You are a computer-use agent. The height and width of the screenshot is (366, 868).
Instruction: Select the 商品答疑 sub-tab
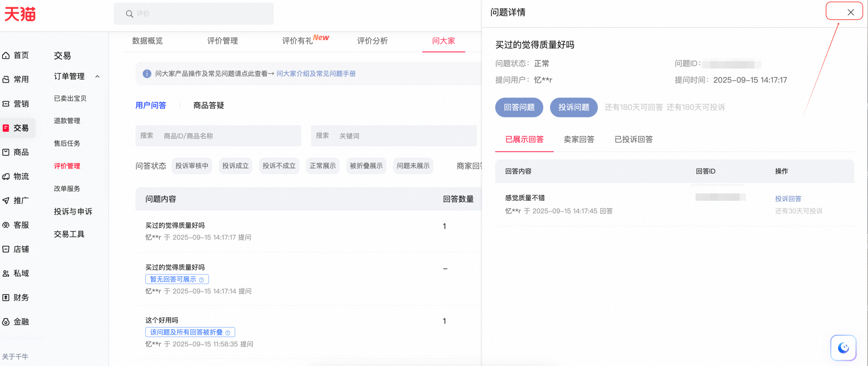(x=209, y=106)
